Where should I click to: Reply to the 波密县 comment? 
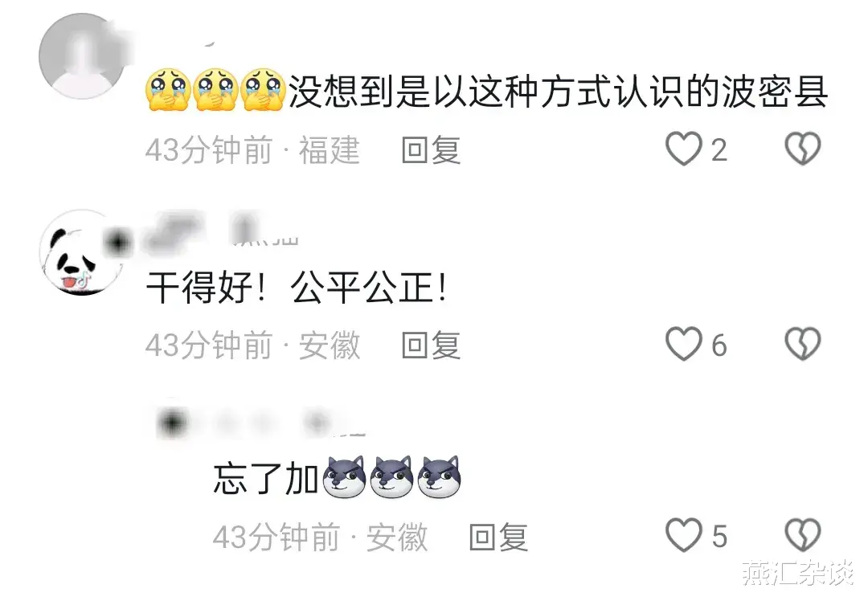(x=432, y=150)
